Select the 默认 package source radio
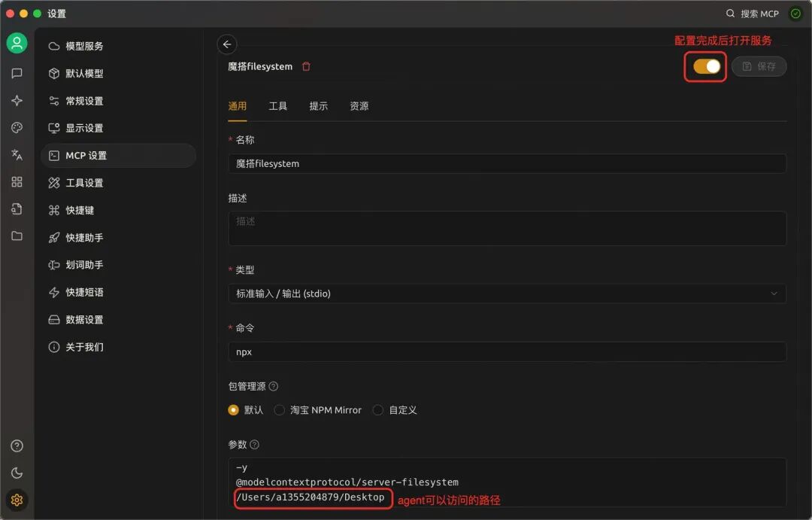 click(x=233, y=410)
